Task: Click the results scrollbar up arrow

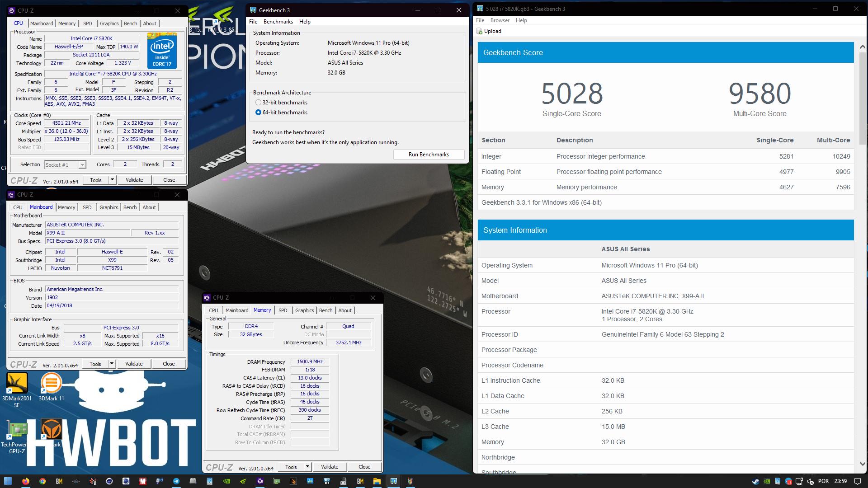Action: [x=863, y=47]
